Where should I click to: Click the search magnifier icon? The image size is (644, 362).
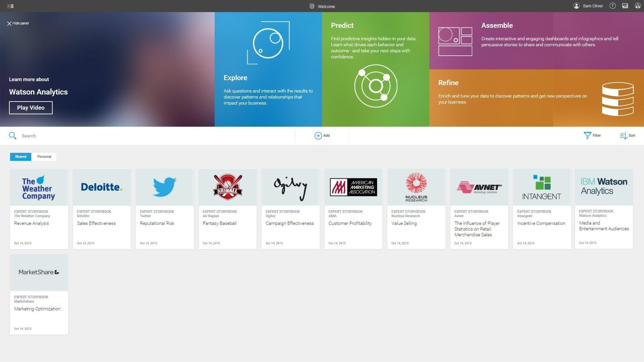(x=12, y=136)
